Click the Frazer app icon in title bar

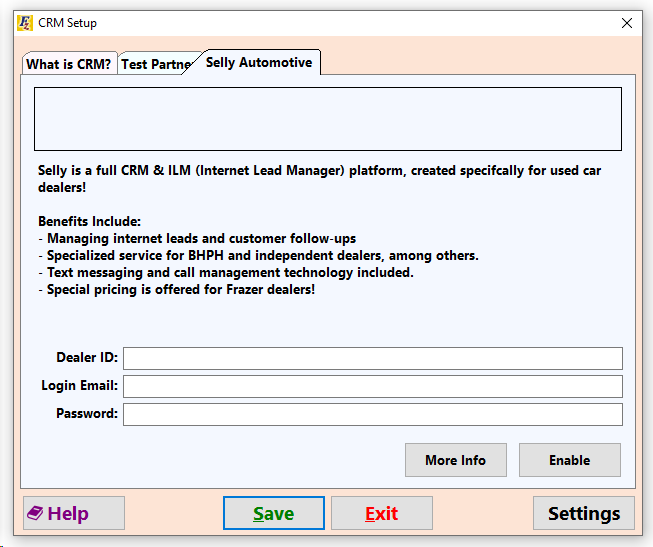pos(25,23)
